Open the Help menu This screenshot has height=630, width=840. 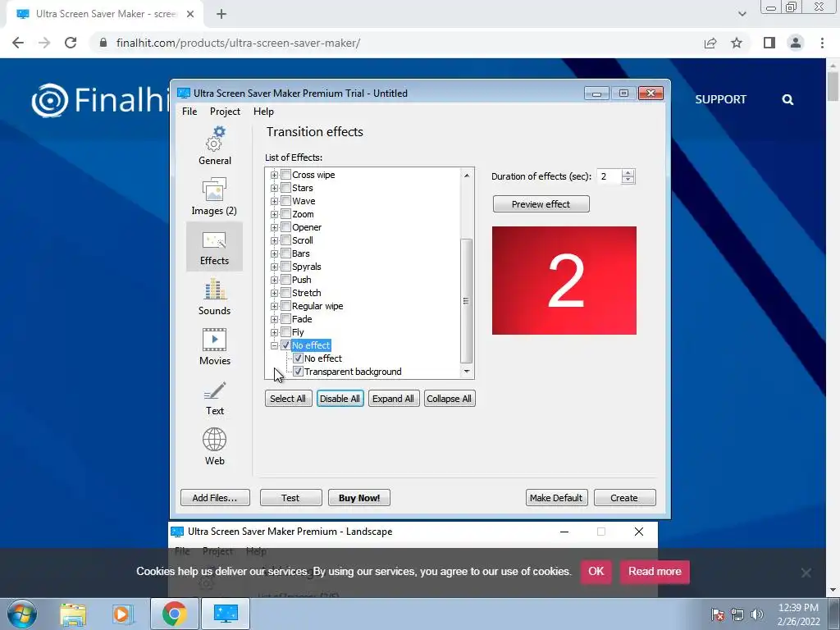click(263, 112)
